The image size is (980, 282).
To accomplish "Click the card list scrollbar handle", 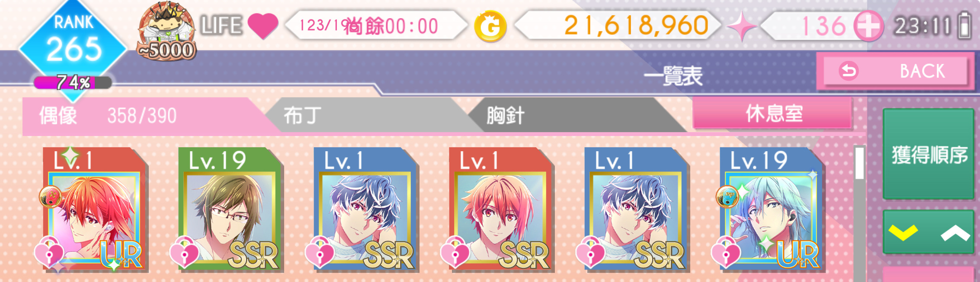I will click(859, 163).
